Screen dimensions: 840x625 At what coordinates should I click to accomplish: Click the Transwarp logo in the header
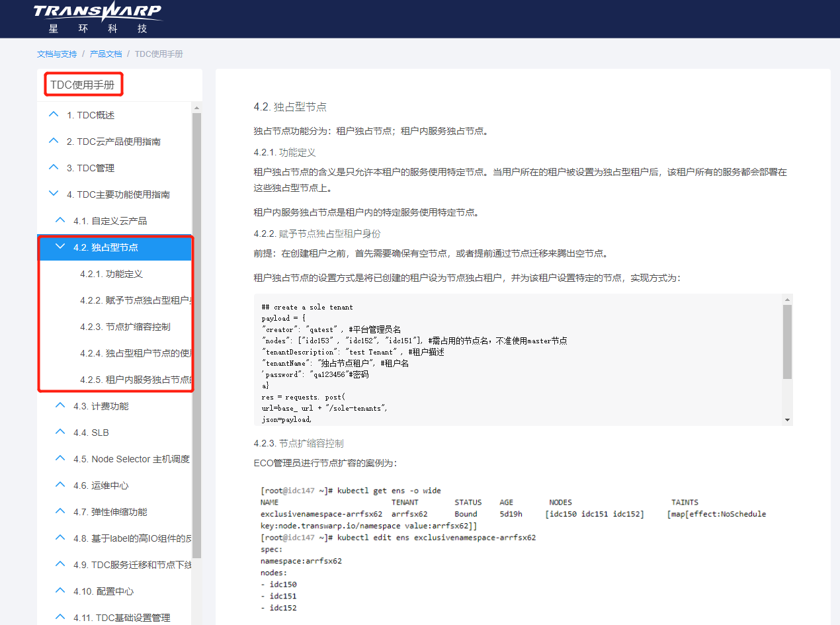click(97, 18)
